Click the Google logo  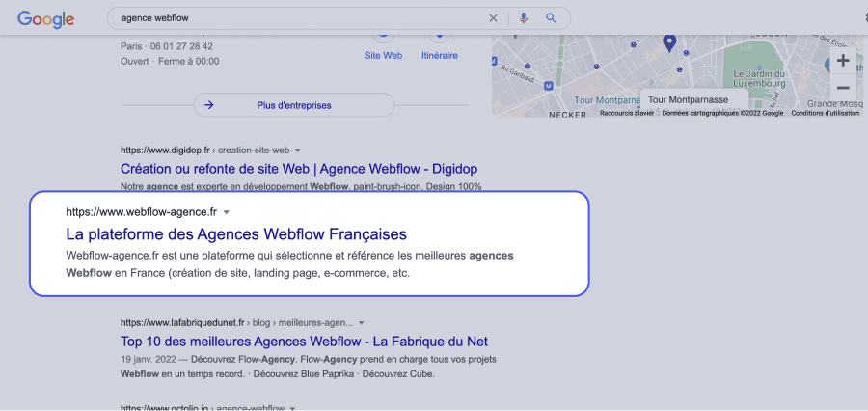[46, 19]
